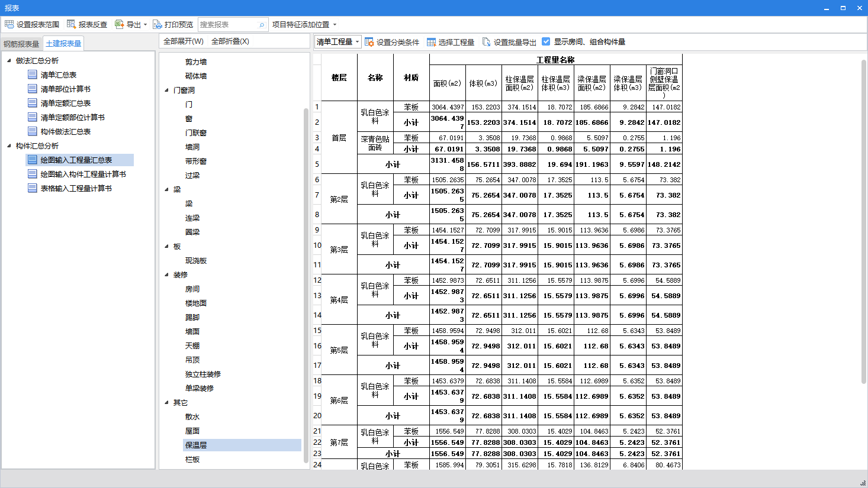Collapse the 装修 category
Screen dimensions: 868x488
click(166, 274)
